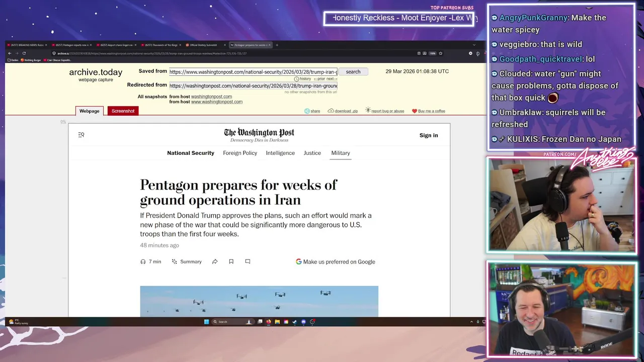Switch to the 'BREAKING NEWS: Rubio' browser tab

pyautogui.click(x=27, y=45)
